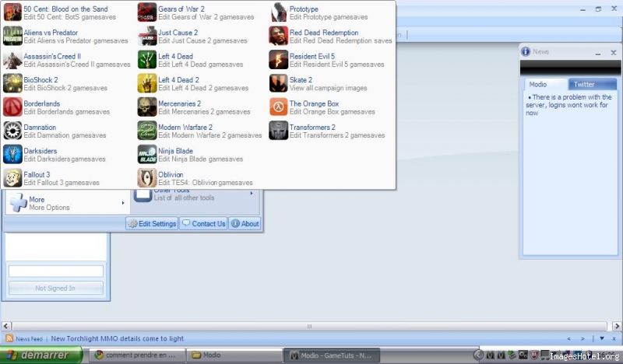Choose the Resident Evil 5 icon

coord(279,60)
